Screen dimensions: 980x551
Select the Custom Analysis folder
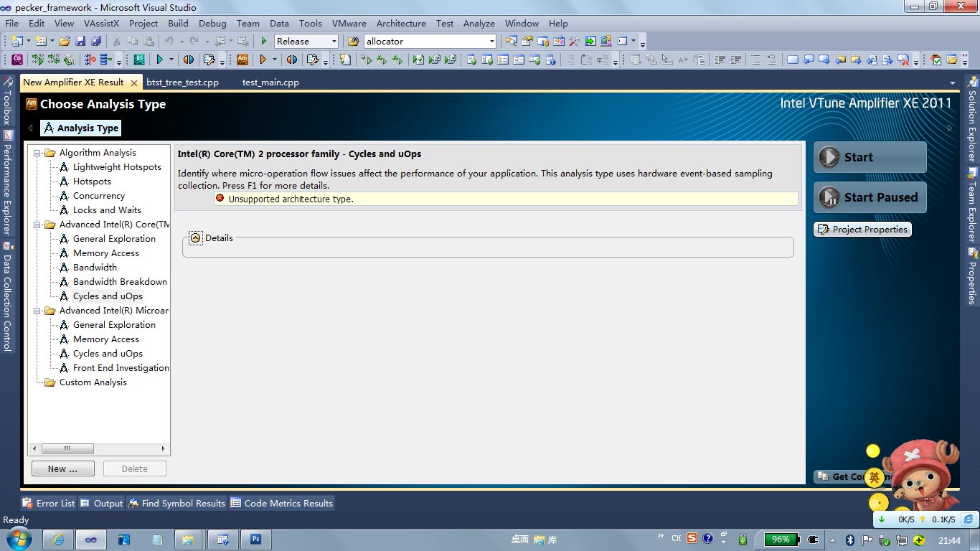93,382
